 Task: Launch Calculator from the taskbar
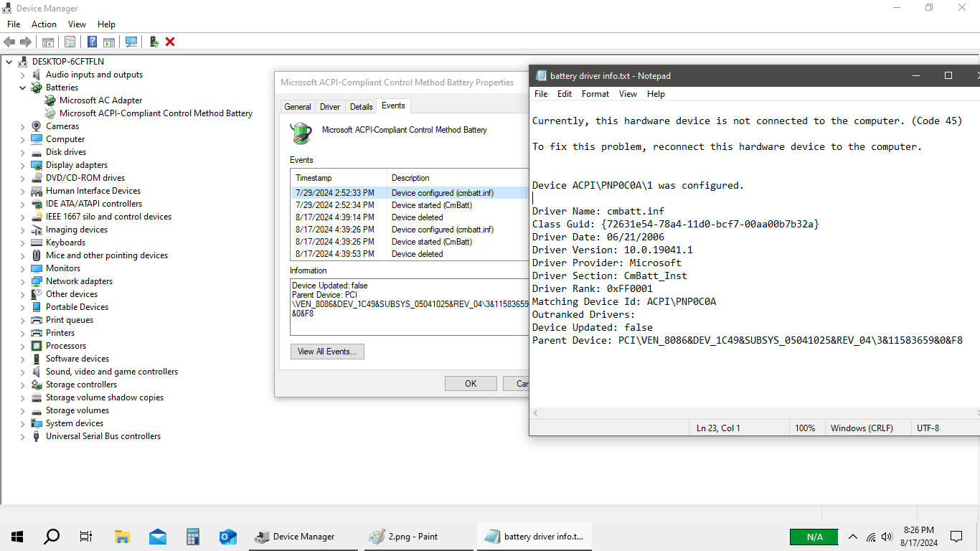192,537
